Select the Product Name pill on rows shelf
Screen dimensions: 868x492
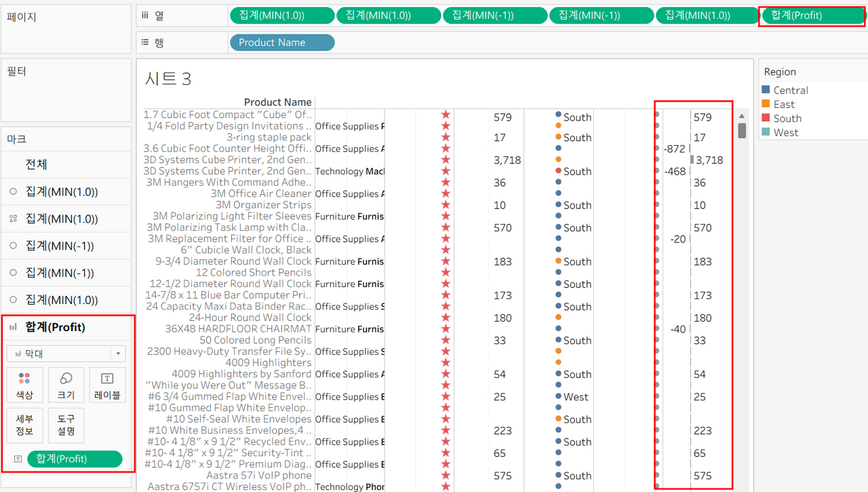282,42
